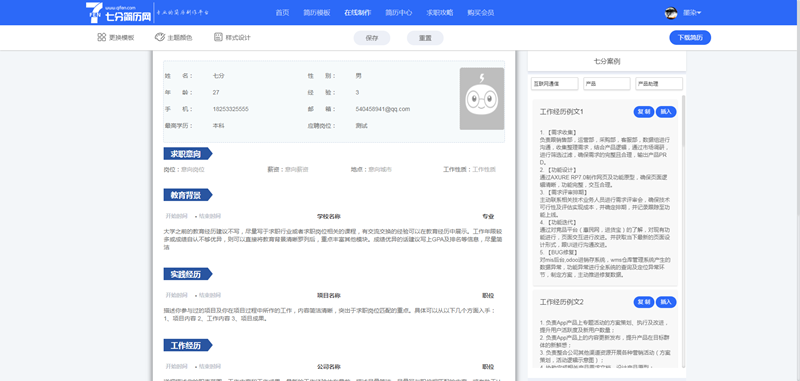Open the 互联网通信 industry dropdown
The image size is (800, 381).
pos(555,84)
